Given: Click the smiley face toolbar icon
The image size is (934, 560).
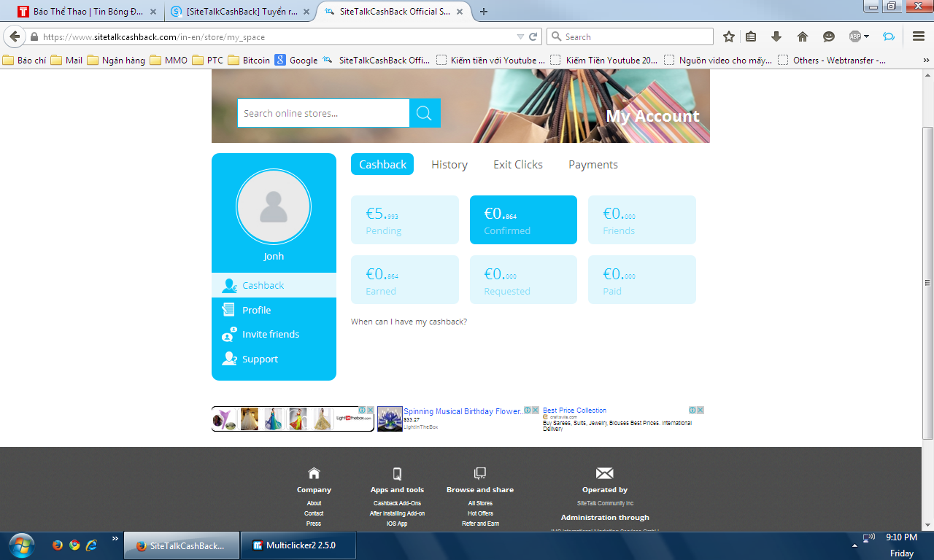Looking at the screenshot, I should point(828,36).
